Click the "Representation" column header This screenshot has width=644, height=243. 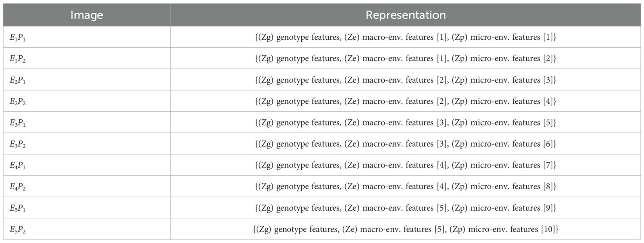405,15
